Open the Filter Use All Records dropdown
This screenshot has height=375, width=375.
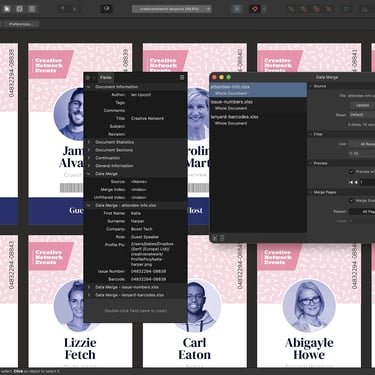(x=362, y=144)
